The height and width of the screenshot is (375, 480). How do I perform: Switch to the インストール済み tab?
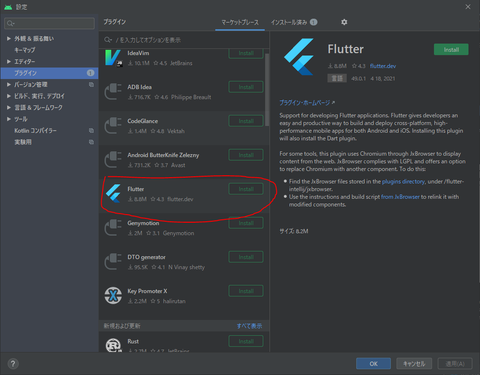293,22
